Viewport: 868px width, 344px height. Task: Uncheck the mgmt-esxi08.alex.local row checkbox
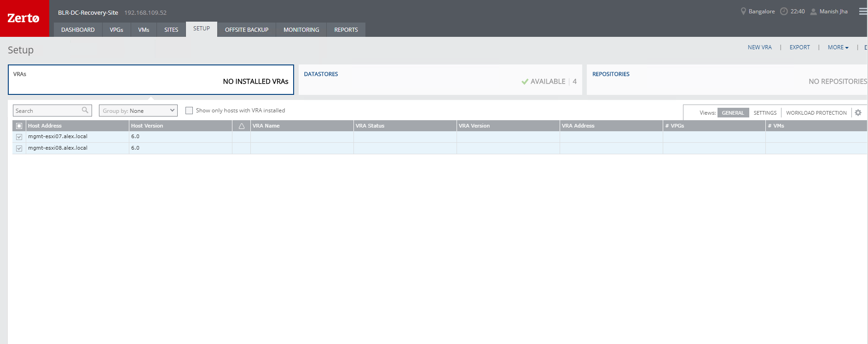19,148
